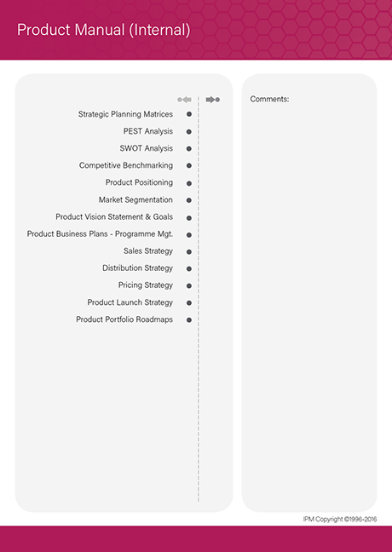Select the Product Launch Strategy label
The image size is (392, 552).
[x=130, y=302]
